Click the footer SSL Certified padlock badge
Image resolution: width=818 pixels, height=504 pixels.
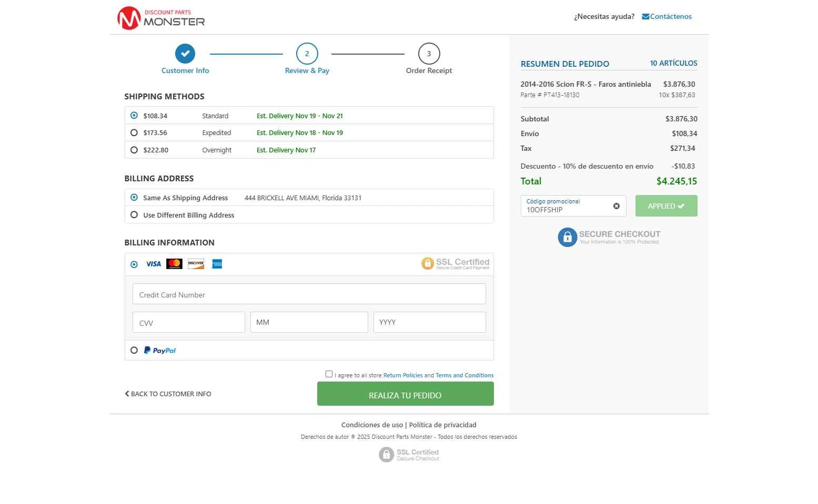pyautogui.click(x=409, y=455)
